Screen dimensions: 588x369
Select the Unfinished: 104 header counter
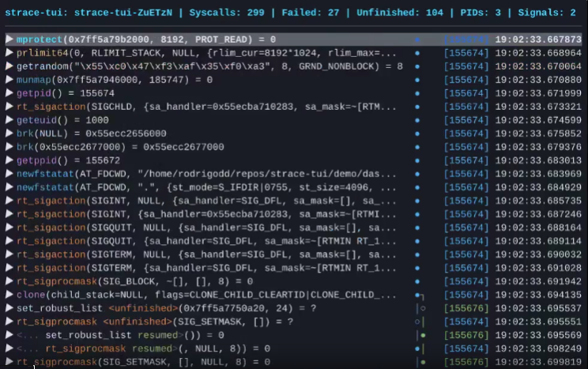coord(400,13)
